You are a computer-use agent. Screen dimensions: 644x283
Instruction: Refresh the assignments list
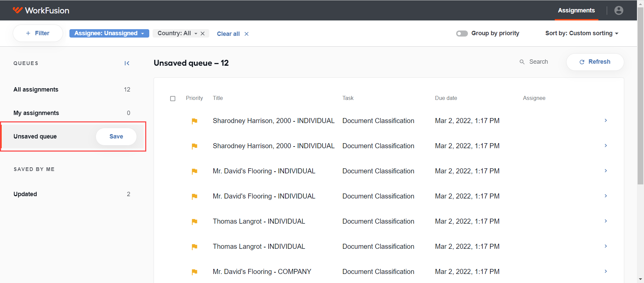tap(595, 62)
